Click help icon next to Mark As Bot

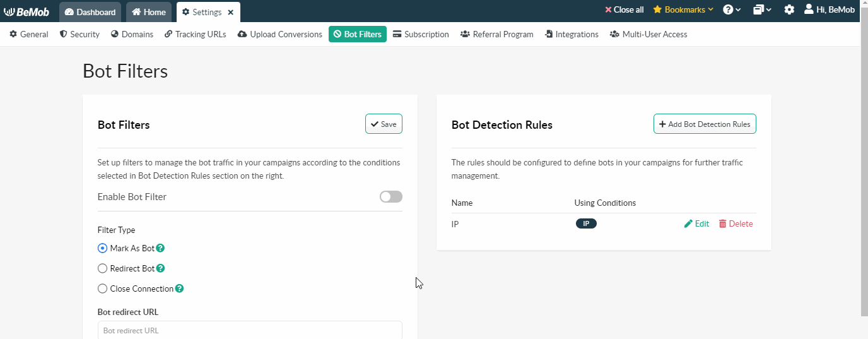[x=160, y=248]
